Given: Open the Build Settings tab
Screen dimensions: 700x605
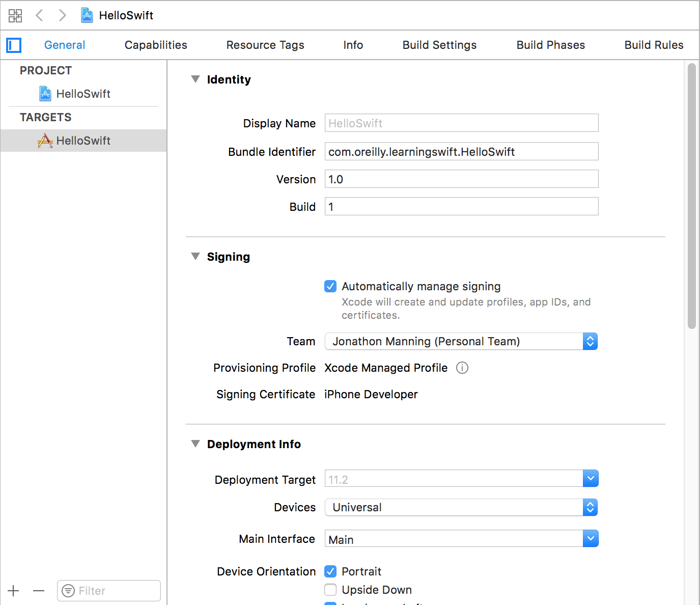Looking at the screenshot, I should pyautogui.click(x=440, y=45).
